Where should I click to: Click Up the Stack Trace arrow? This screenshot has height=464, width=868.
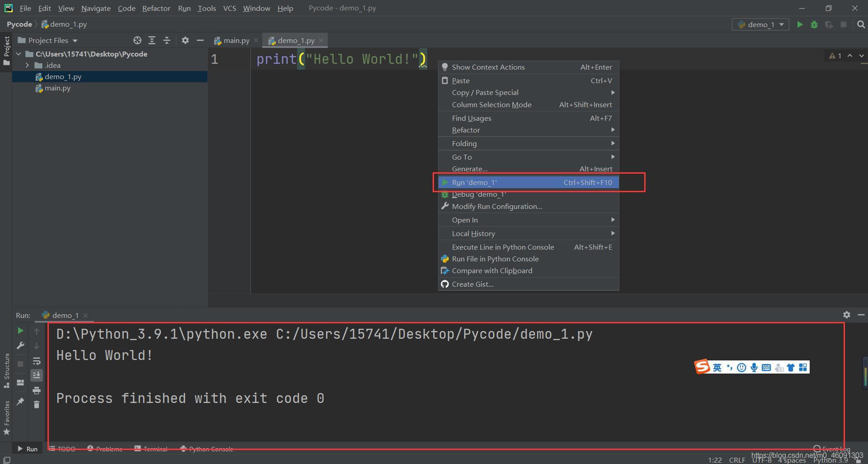pos(37,331)
